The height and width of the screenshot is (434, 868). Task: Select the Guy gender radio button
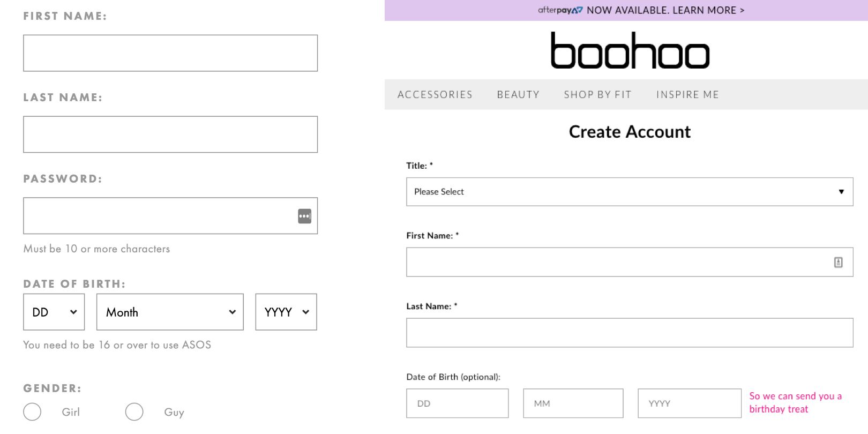coord(134,411)
